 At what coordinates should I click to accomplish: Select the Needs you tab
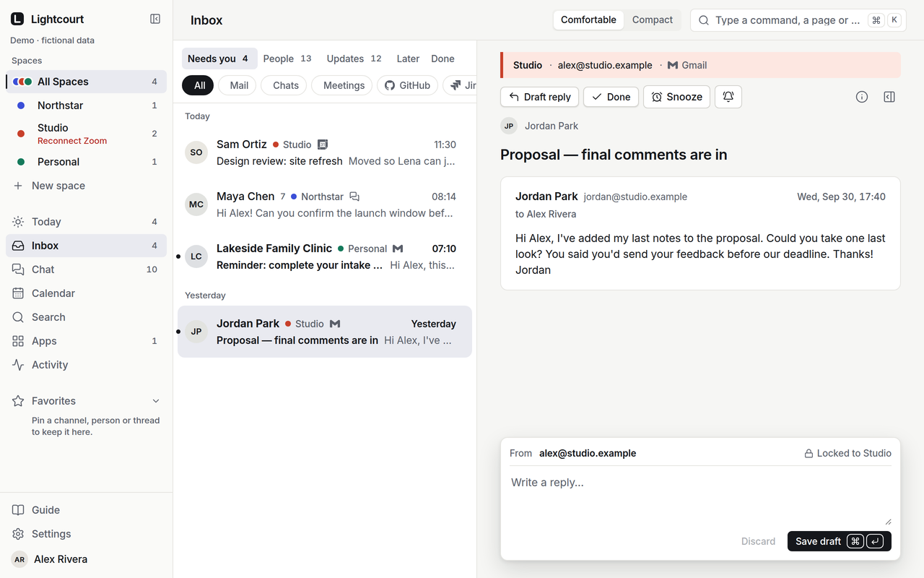(x=219, y=59)
